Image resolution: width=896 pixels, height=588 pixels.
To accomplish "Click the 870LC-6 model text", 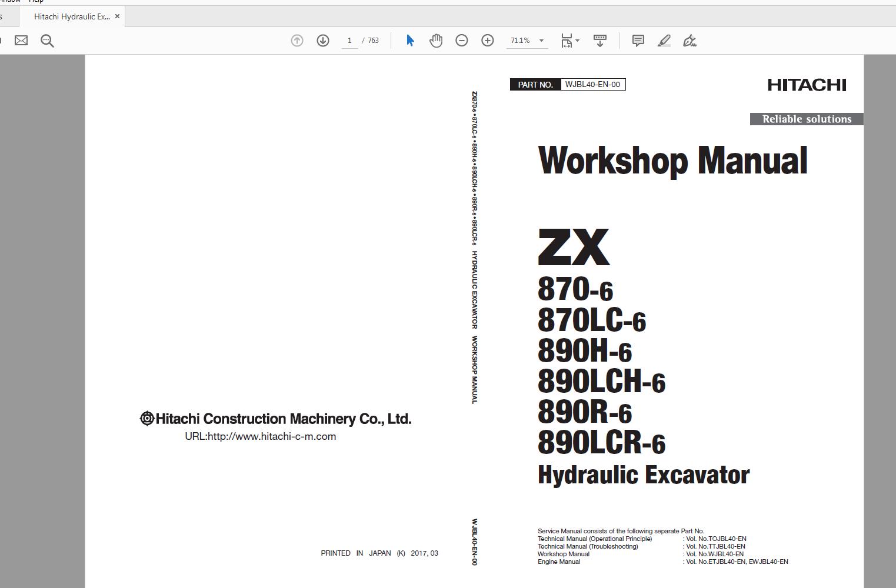I will point(592,320).
